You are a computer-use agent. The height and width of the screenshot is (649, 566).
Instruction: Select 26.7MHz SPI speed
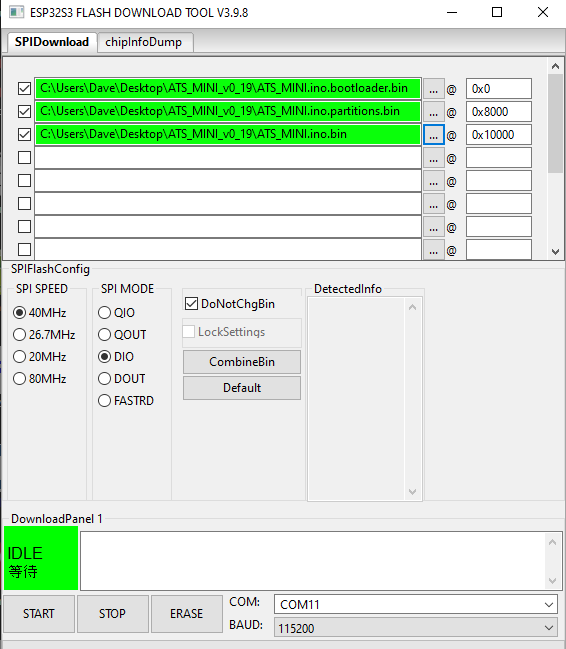click(x=44, y=334)
